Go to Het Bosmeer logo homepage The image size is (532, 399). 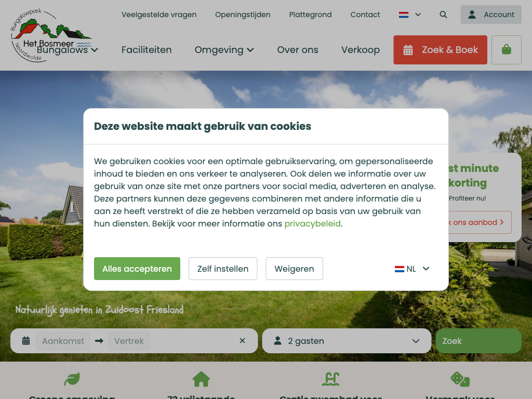[51, 35]
